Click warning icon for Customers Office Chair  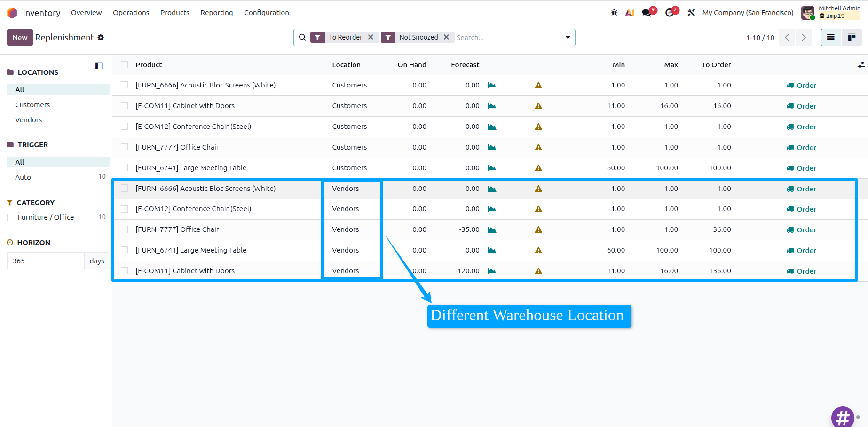click(x=538, y=148)
